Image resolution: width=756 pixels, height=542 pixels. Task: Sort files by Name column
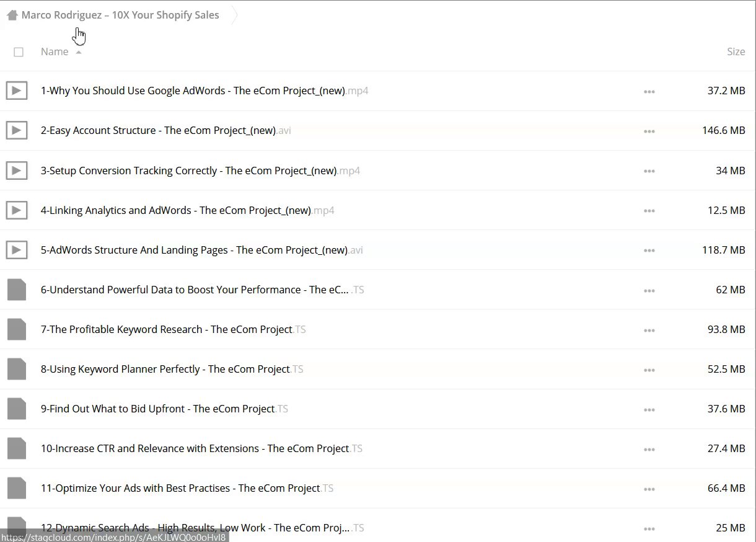[x=55, y=52]
